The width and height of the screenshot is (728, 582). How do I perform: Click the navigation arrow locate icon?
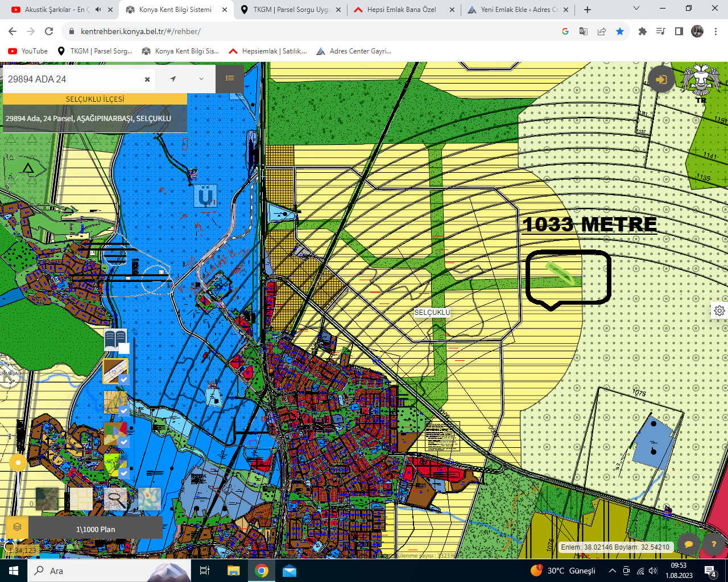(173, 79)
